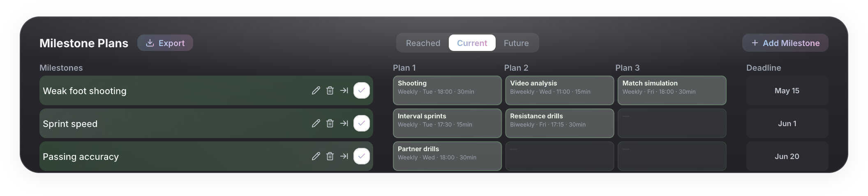This screenshot has width=868, height=196.
Task: Click empty Plan 3 slot for Sprint speed
Action: click(x=672, y=123)
